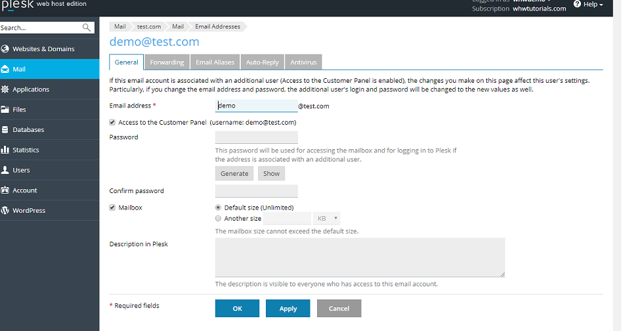Uncheck the Mailbox checkbox
Viewport: 644px width, 331px height.
pyautogui.click(x=113, y=208)
